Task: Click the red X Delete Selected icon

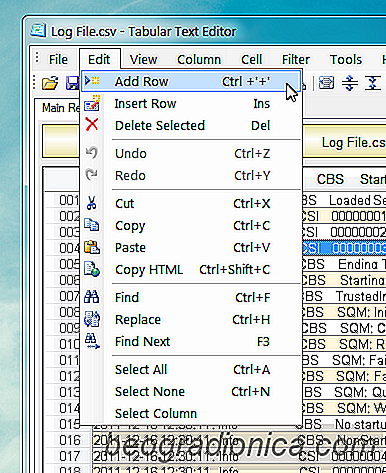Action: pyautogui.click(x=92, y=125)
